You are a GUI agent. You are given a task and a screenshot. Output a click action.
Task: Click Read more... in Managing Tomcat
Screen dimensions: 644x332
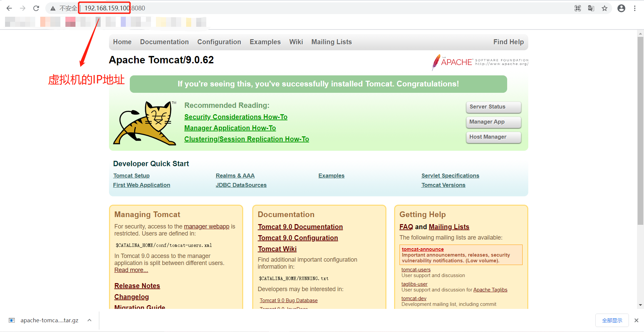point(131,270)
